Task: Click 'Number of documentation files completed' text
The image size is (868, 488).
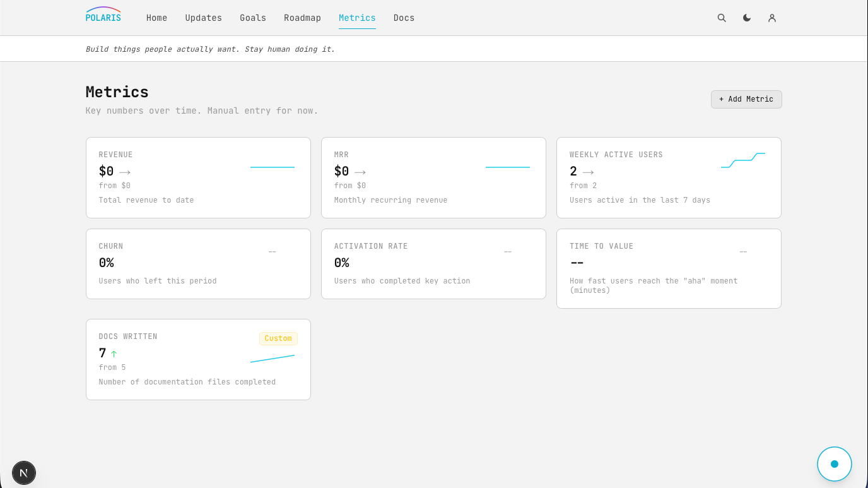Action: (x=187, y=382)
